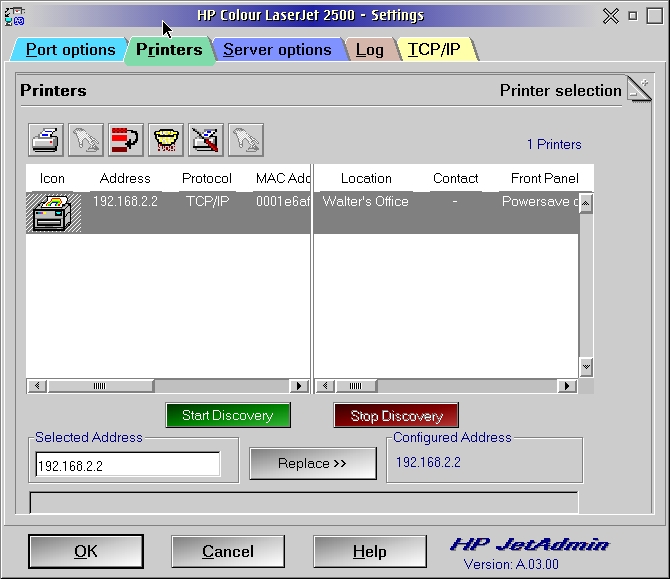The image size is (670, 579).
Task: Click the Stop Discovery button
Action: (x=396, y=415)
